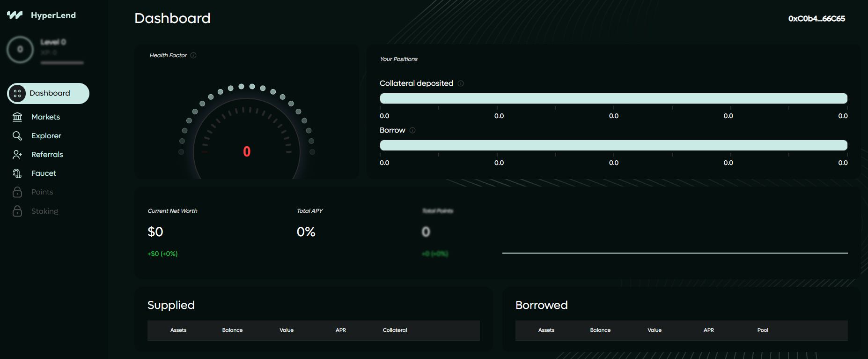Open Health Factor info tooltip icon
The image size is (868, 359).
click(193, 55)
